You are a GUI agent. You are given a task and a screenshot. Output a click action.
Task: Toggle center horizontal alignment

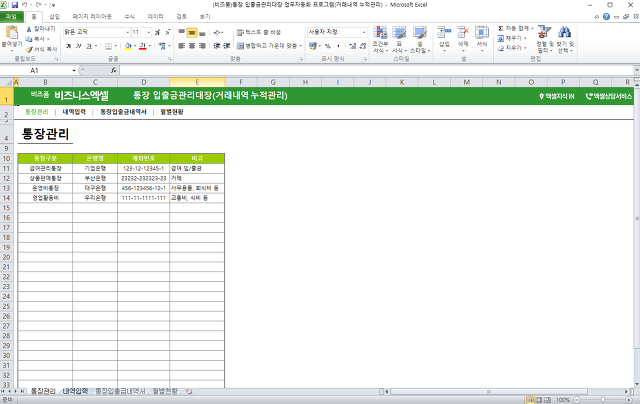click(x=192, y=46)
